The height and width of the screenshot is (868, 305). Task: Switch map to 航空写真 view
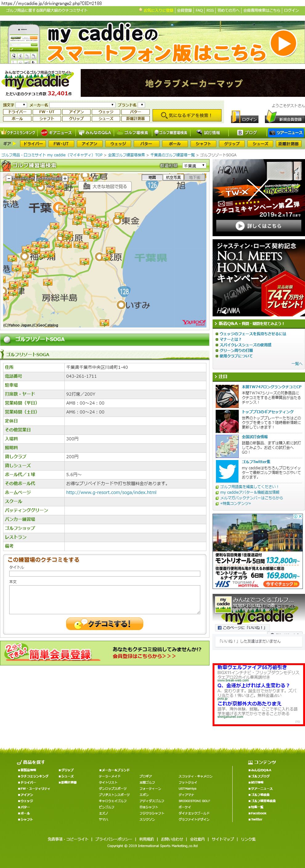point(173,177)
